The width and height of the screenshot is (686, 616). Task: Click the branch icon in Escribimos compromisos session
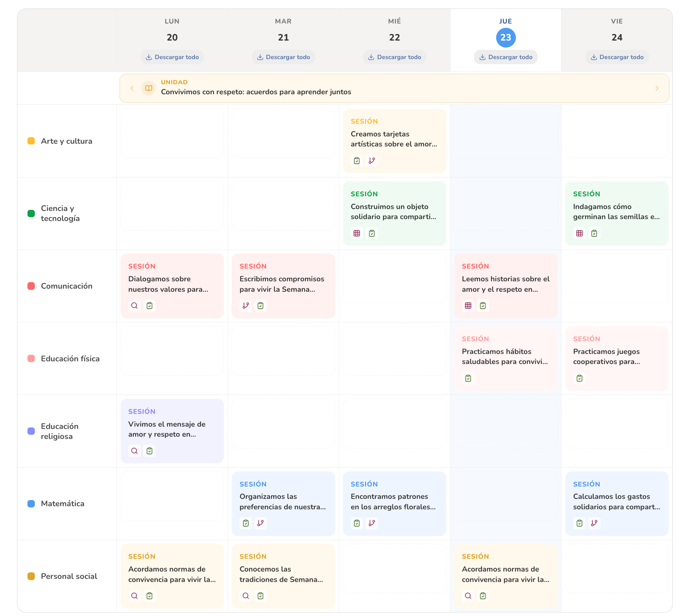[246, 306]
